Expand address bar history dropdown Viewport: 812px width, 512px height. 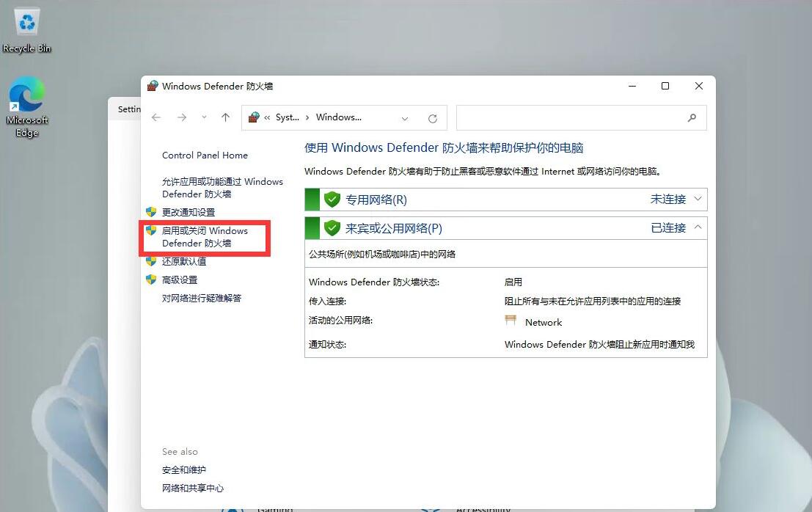[x=404, y=119]
